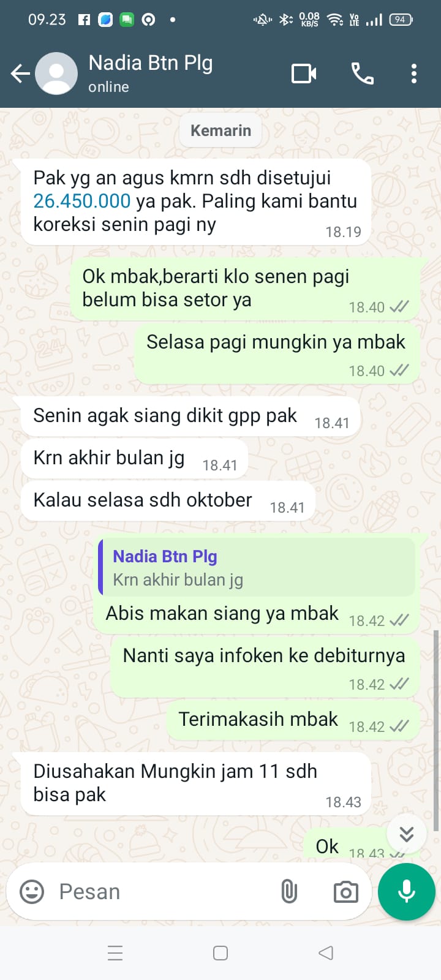
Task: Open Nadia's profile picture
Action: pyautogui.click(x=56, y=73)
